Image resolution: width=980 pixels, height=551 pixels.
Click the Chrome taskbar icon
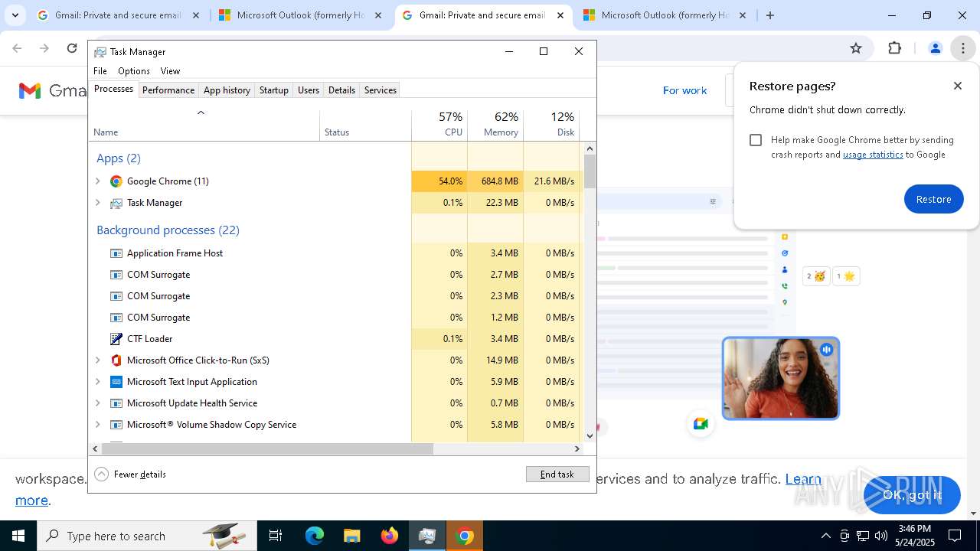(464, 536)
